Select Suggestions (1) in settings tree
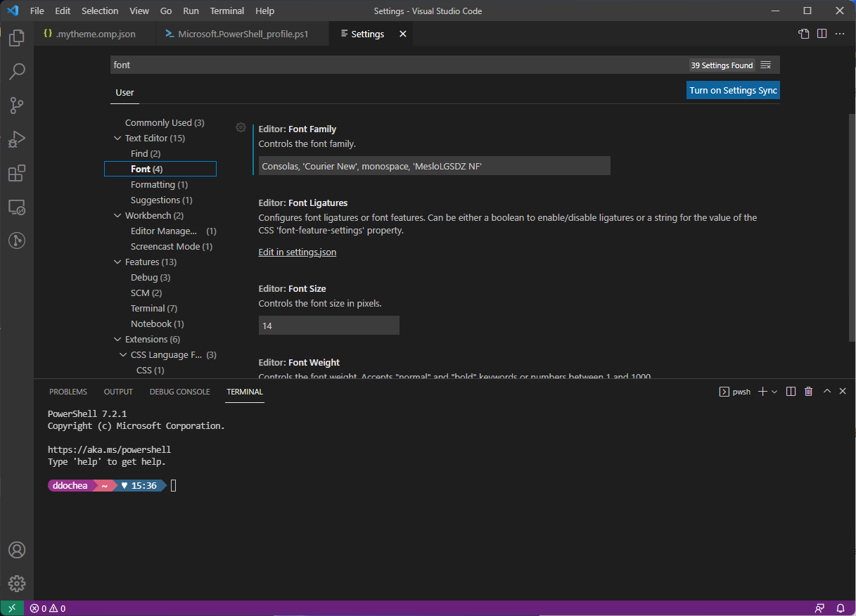This screenshot has width=856, height=616. click(161, 200)
